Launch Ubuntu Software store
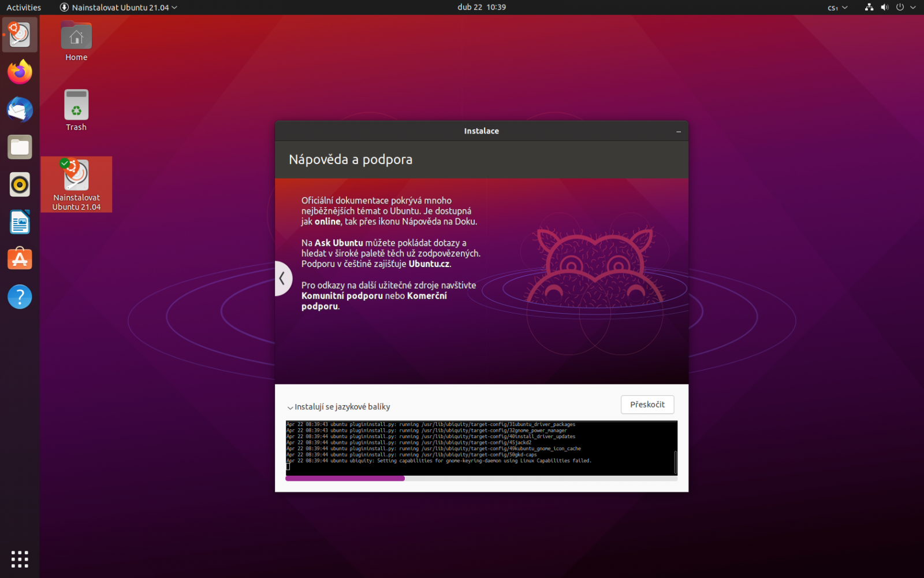The width and height of the screenshot is (924, 578). (19, 259)
